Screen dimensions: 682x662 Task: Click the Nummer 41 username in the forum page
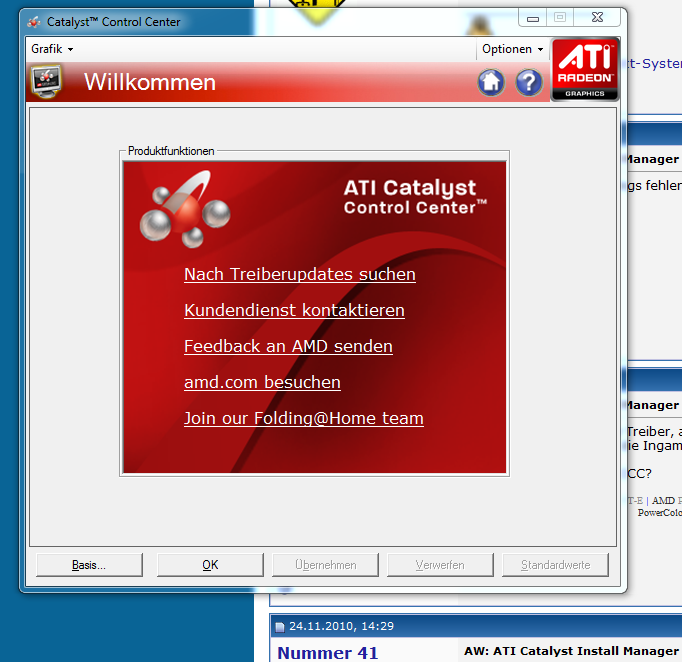(x=328, y=653)
